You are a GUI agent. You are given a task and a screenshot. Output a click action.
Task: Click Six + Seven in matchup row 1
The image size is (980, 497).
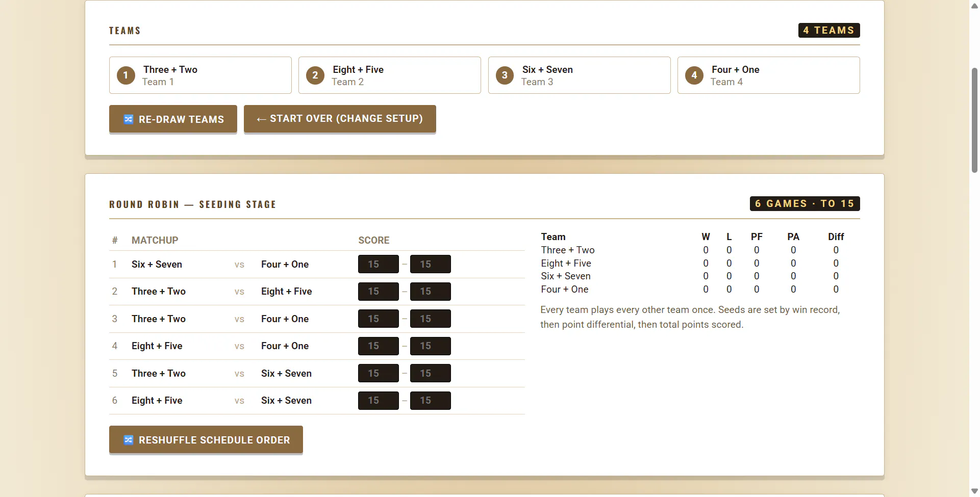tap(157, 265)
